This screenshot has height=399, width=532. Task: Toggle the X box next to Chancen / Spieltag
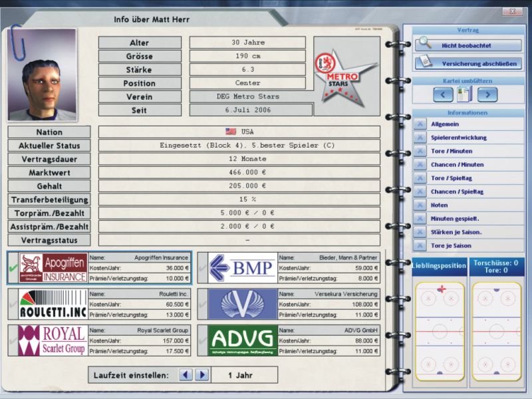[420, 192]
